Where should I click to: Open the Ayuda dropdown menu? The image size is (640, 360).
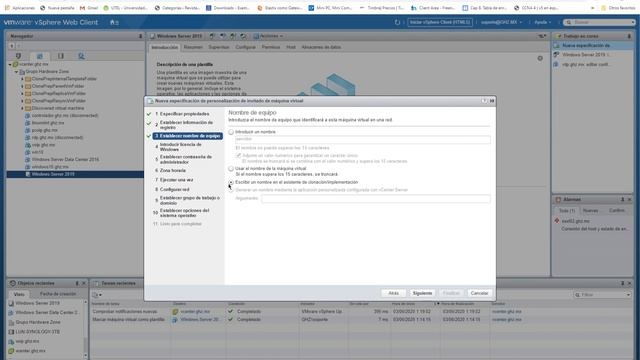542,22
